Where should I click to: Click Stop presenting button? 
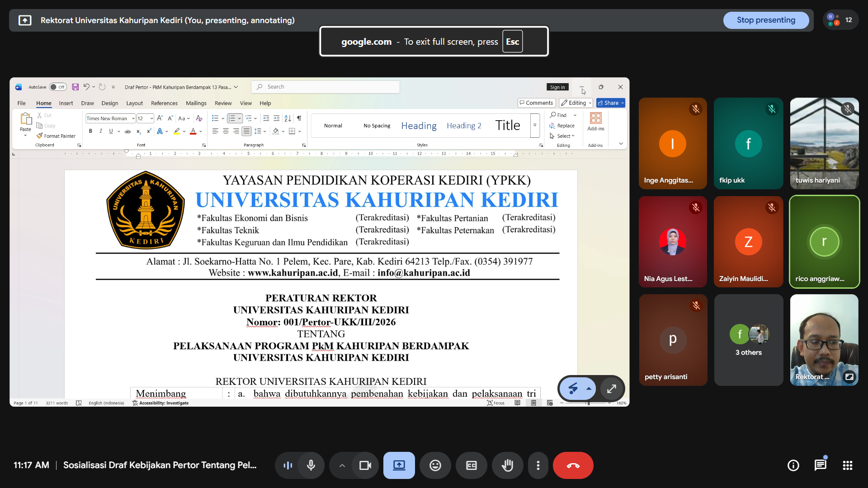pyautogui.click(x=766, y=20)
